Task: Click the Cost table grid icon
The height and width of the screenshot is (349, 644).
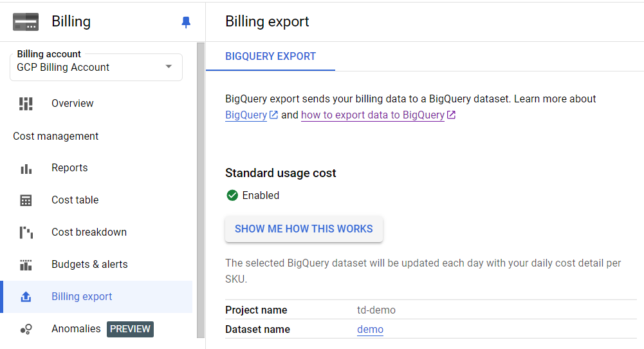Action: [26, 200]
